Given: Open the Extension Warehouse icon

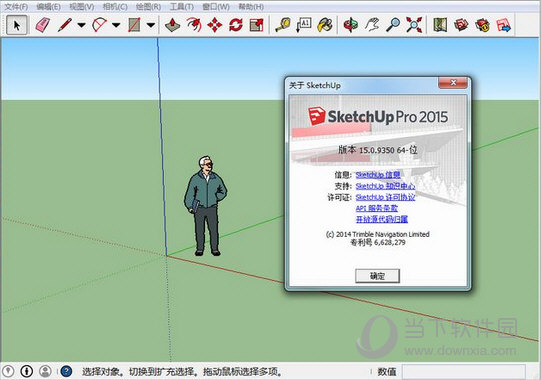Looking at the screenshot, I should pyautogui.click(x=482, y=25).
